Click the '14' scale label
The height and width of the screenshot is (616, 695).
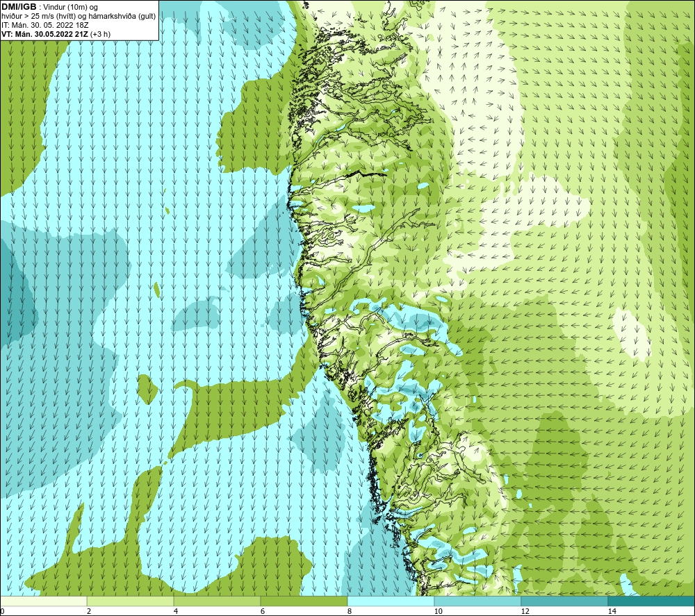pos(612,612)
